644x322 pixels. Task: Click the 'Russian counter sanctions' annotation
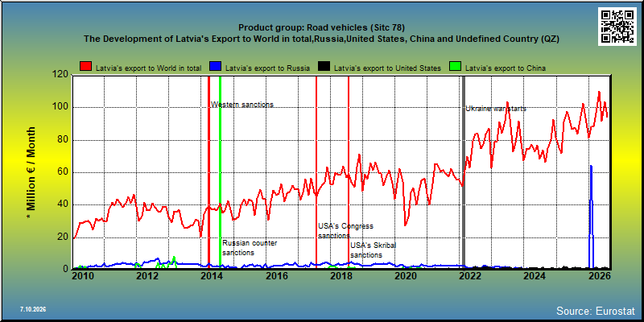pos(250,248)
